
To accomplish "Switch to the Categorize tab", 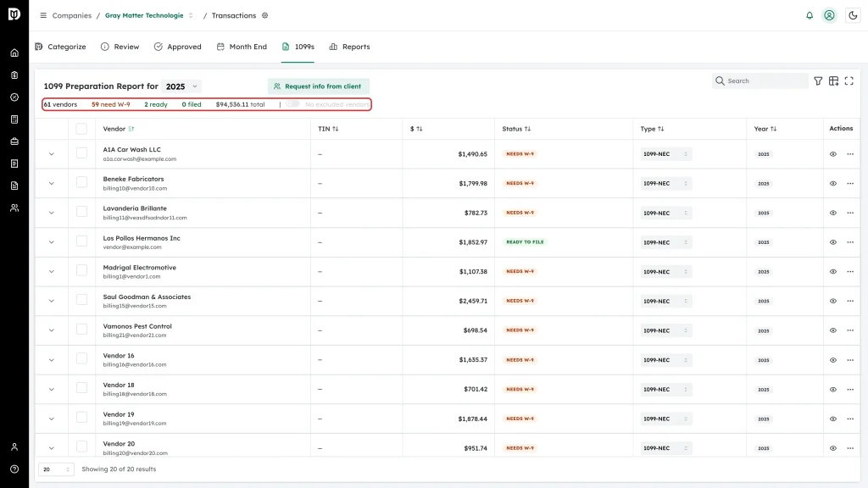I will (60, 47).
